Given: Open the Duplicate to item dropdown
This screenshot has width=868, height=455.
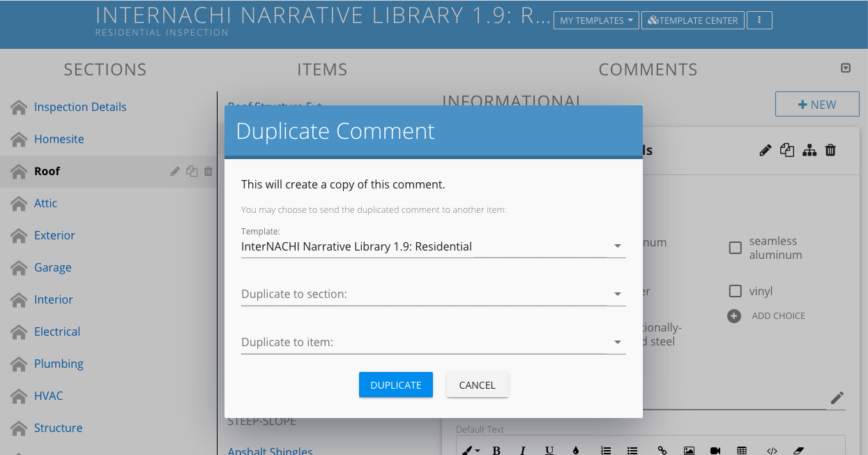Looking at the screenshot, I should click(433, 343).
